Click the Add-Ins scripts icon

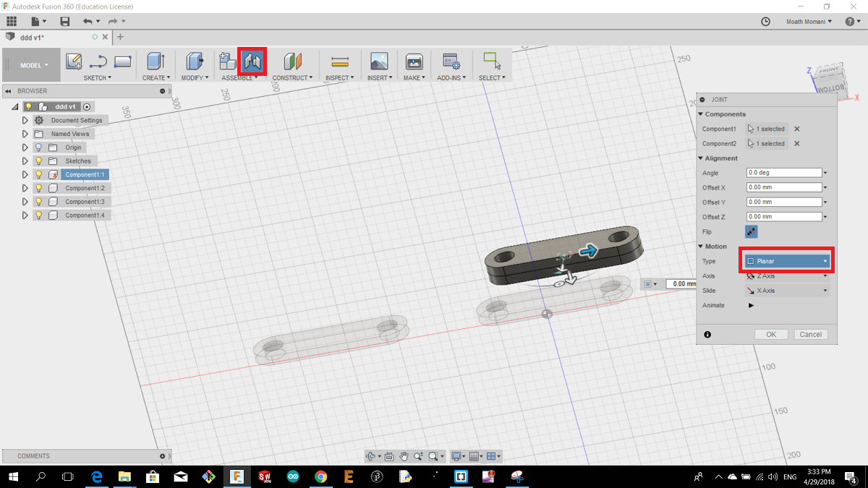point(452,61)
